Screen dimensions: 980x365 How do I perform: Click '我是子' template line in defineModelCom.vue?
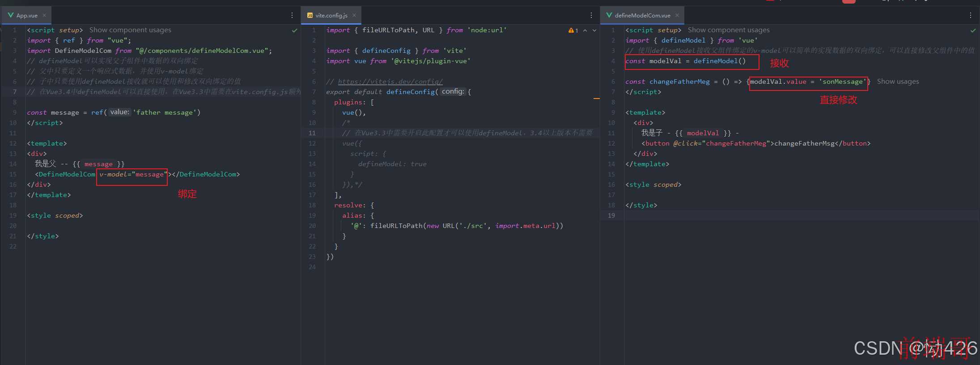click(690, 133)
